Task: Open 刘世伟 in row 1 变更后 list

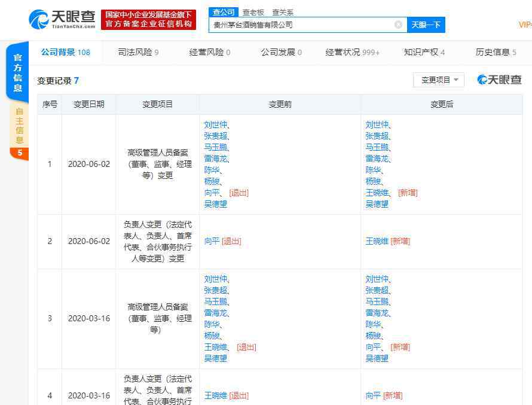Action: click(x=377, y=124)
